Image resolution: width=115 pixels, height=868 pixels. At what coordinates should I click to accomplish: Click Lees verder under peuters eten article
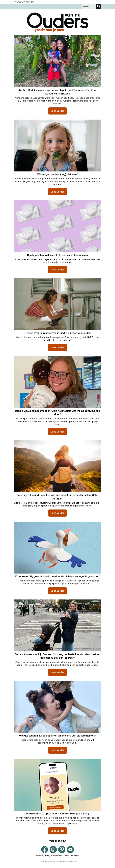tap(57, 192)
